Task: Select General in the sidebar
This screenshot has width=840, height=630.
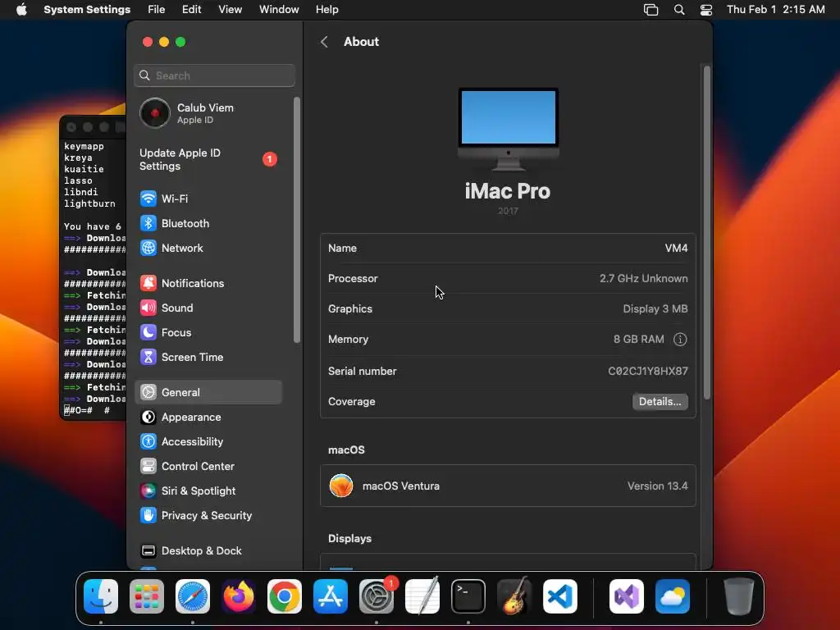Action: [208, 392]
